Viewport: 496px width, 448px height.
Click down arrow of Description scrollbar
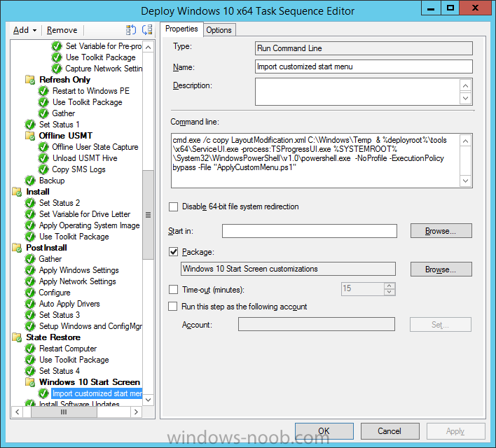[465, 98]
